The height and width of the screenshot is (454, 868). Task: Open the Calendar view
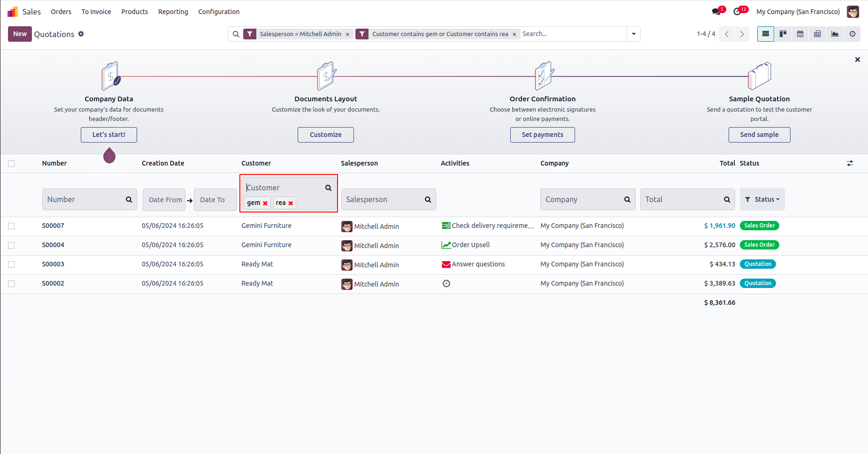(800, 34)
